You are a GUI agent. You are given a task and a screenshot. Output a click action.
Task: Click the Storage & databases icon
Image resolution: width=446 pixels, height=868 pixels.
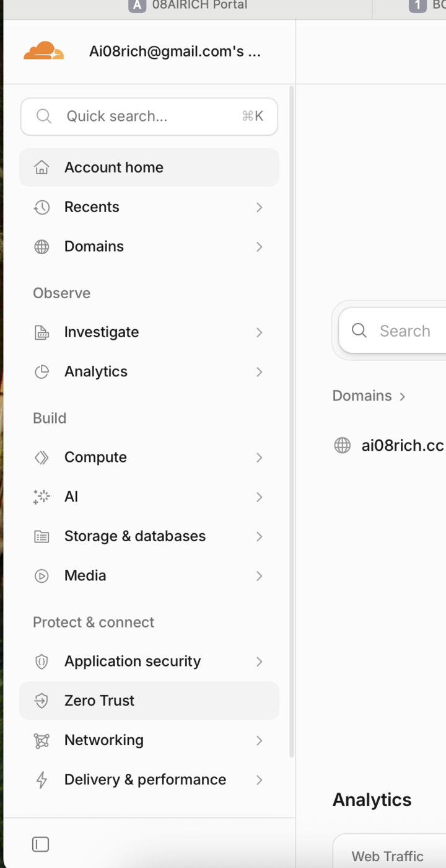pyautogui.click(x=42, y=536)
